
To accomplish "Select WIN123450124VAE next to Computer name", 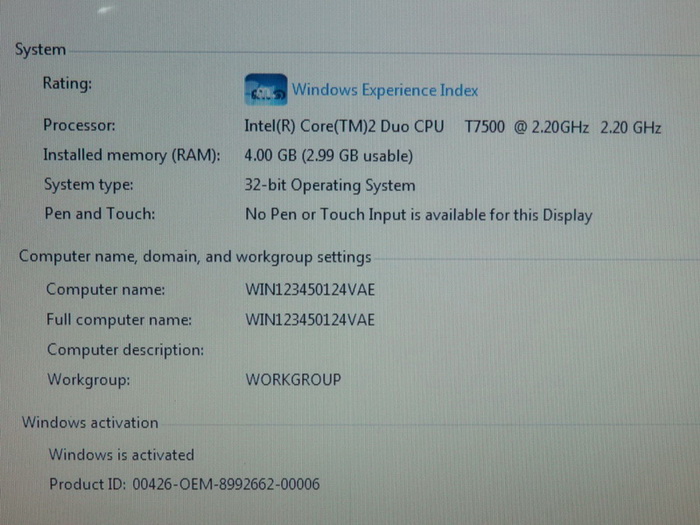I will coord(310,290).
